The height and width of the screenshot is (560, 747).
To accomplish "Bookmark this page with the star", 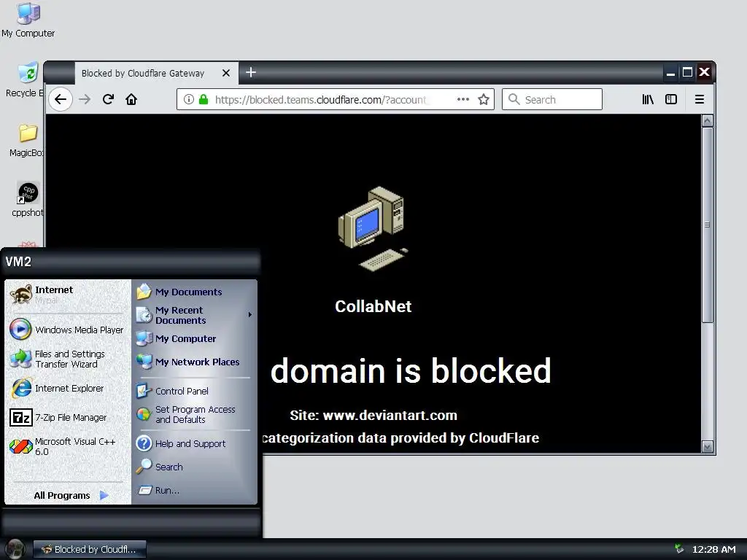I will tap(484, 99).
